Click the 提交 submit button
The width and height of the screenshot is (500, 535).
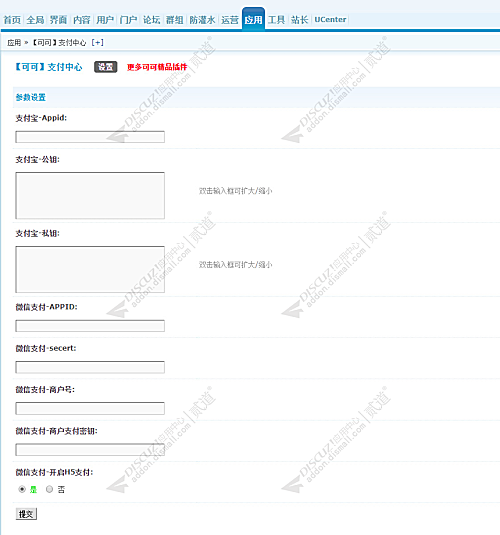[26, 514]
